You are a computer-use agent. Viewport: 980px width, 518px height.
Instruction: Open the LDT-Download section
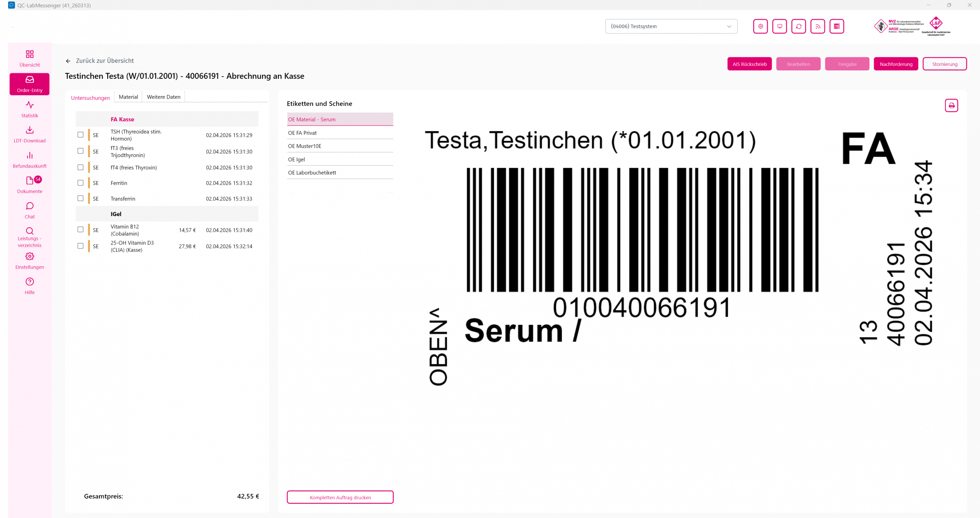(29, 134)
